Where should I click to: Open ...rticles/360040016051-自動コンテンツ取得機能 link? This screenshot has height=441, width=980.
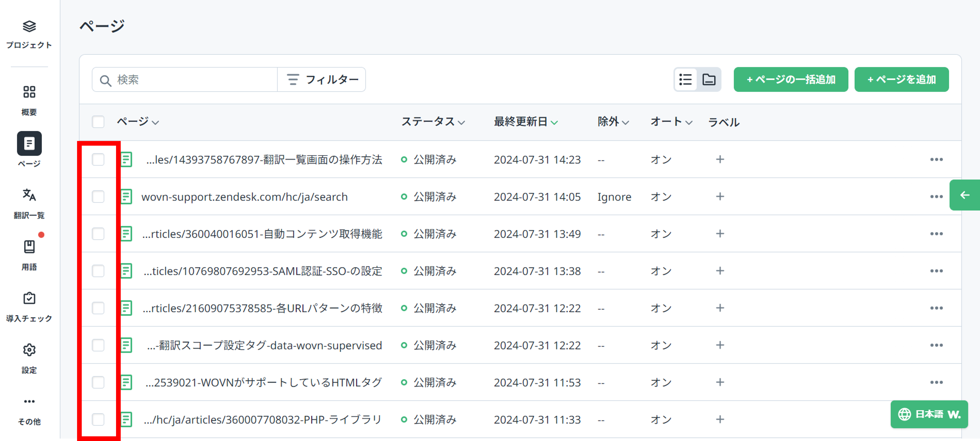coord(262,234)
